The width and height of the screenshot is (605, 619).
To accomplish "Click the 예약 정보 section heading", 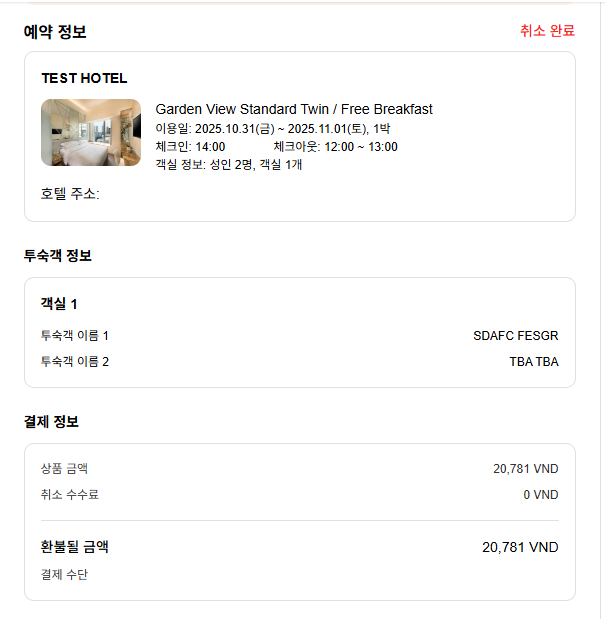I will coord(55,32).
